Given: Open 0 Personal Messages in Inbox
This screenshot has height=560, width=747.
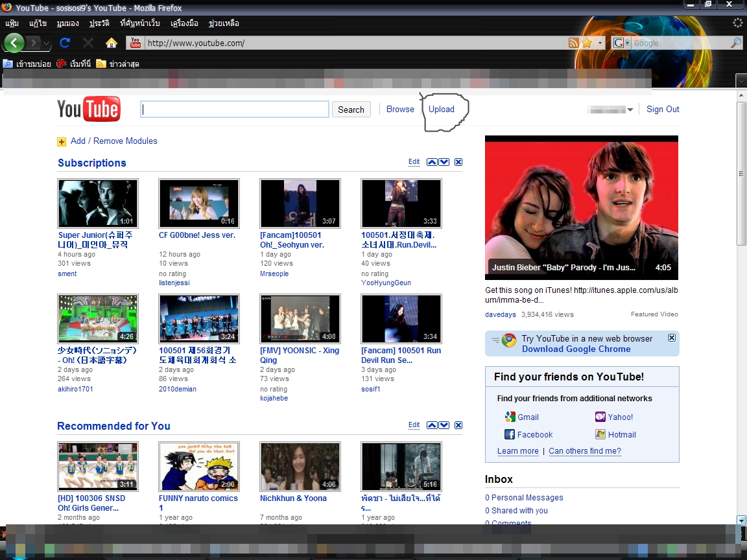Looking at the screenshot, I should tap(524, 498).
